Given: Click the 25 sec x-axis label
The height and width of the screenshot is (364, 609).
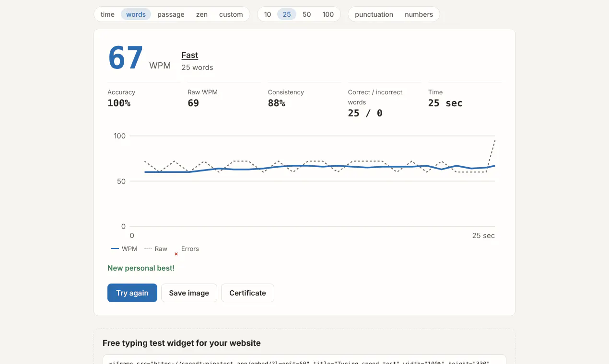Looking at the screenshot, I should (x=483, y=236).
